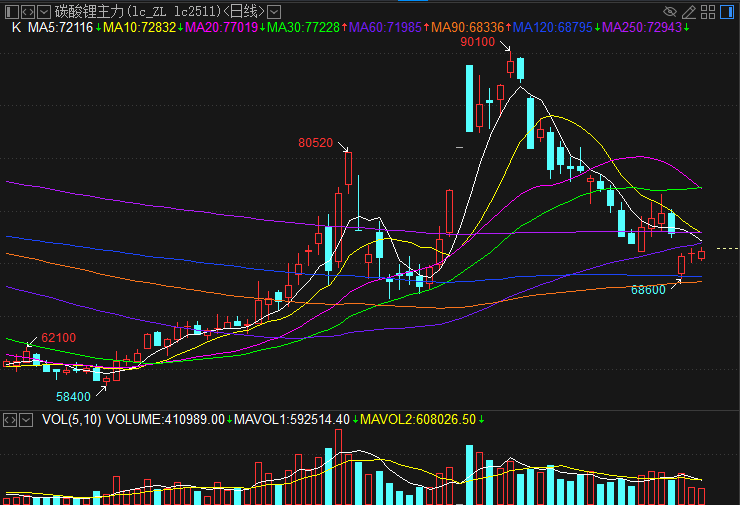Click the 碳酸锂主力 contract title
740x505 pixels.
coord(89,11)
